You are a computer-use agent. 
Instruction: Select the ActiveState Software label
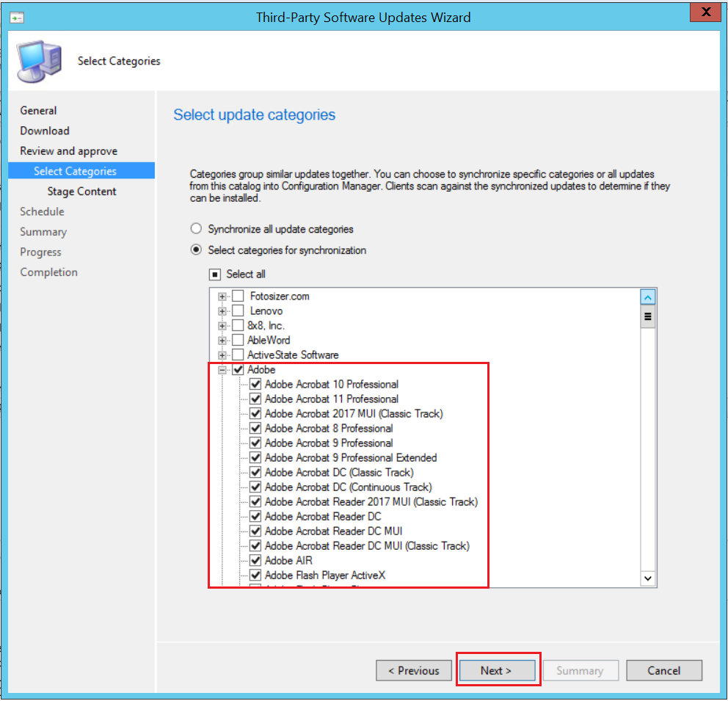click(293, 355)
